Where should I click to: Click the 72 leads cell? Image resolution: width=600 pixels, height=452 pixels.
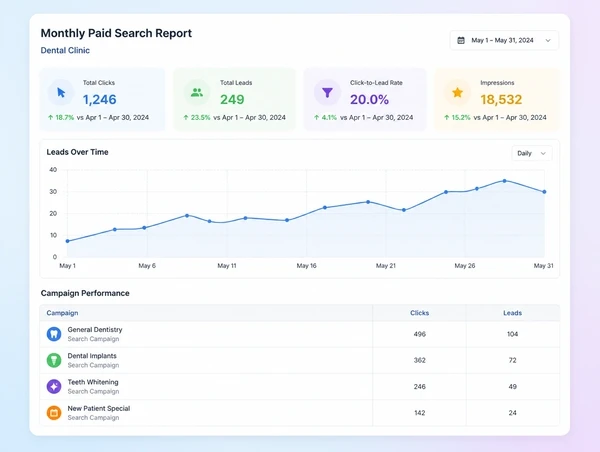point(512,361)
